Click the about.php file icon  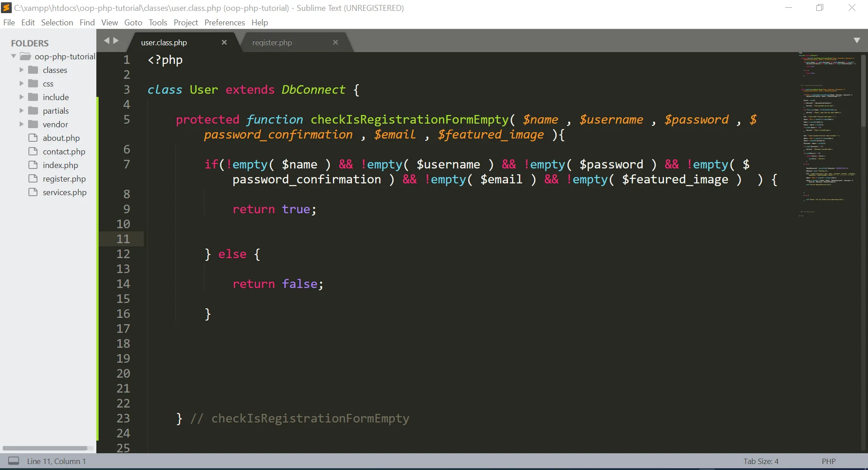(x=33, y=138)
